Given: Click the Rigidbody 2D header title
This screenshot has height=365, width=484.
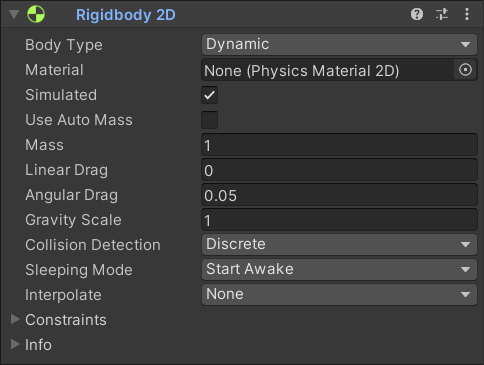Looking at the screenshot, I should point(126,15).
